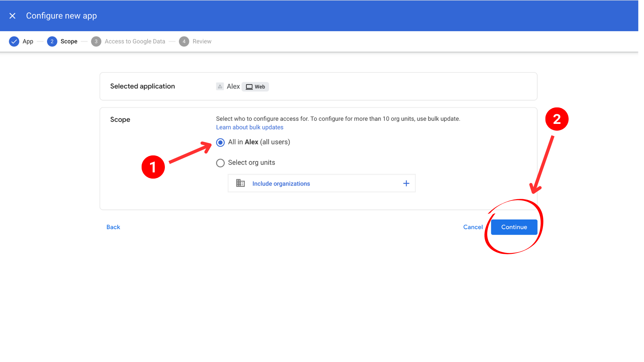644x362 pixels.
Task: Click the step 3 circle icon
Action: click(96, 42)
